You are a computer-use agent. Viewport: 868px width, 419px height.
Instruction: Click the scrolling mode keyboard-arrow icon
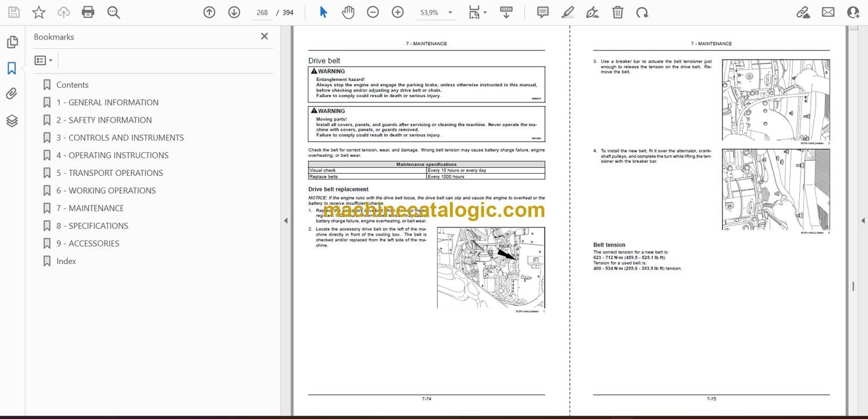point(506,12)
